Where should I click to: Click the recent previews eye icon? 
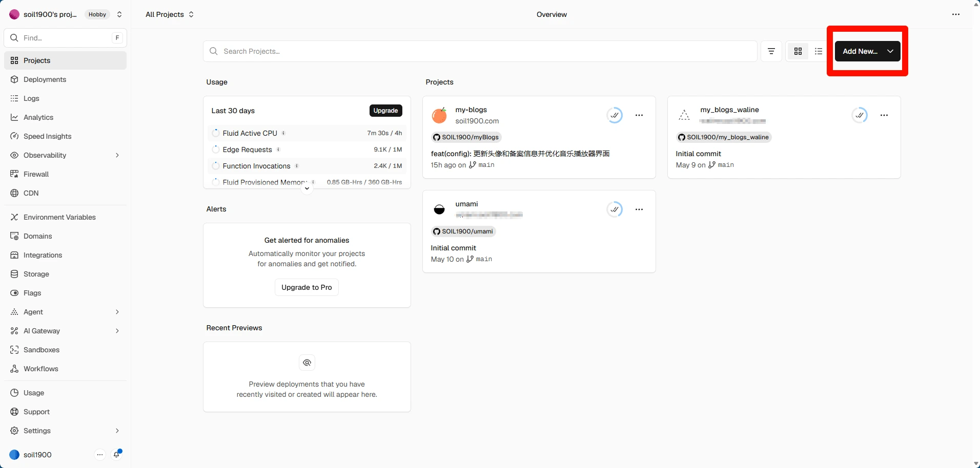tap(307, 363)
